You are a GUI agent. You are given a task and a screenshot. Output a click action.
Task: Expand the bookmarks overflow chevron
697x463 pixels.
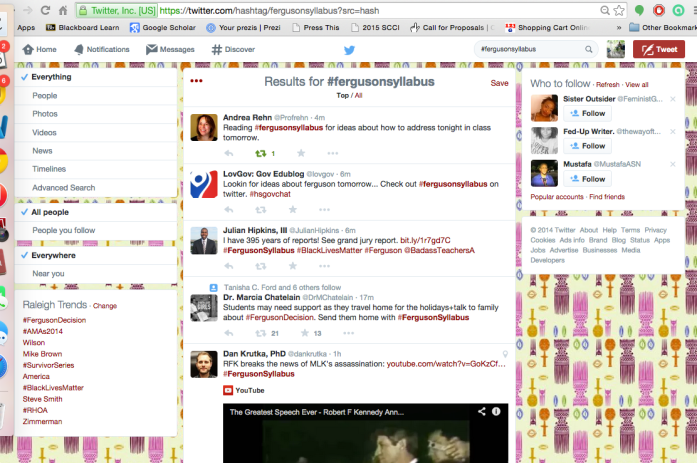tap(619, 28)
